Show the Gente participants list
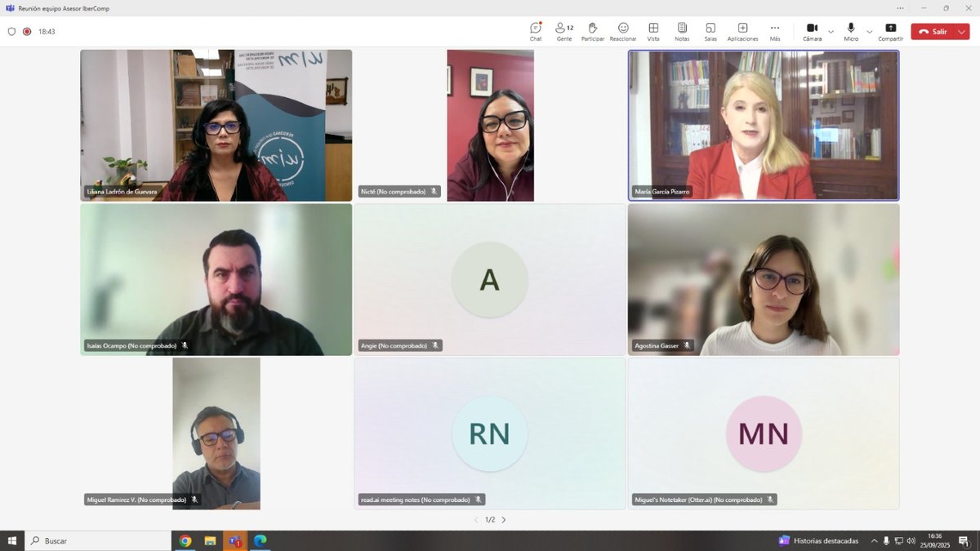 (x=564, y=31)
